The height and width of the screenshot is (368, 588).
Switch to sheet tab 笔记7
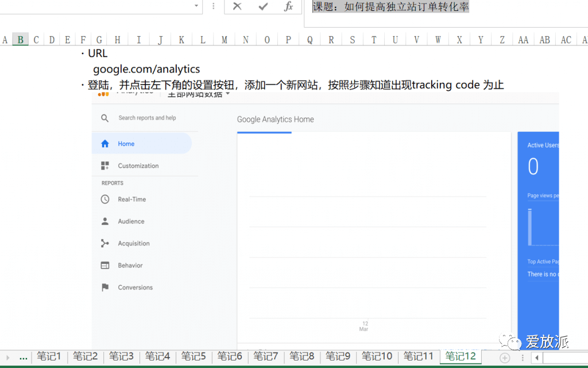[x=265, y=356]
